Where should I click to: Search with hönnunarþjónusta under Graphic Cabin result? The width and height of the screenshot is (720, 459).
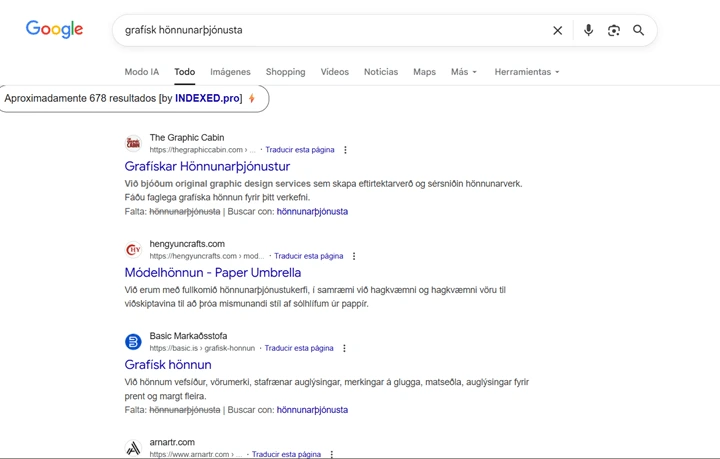click(312, 212)
